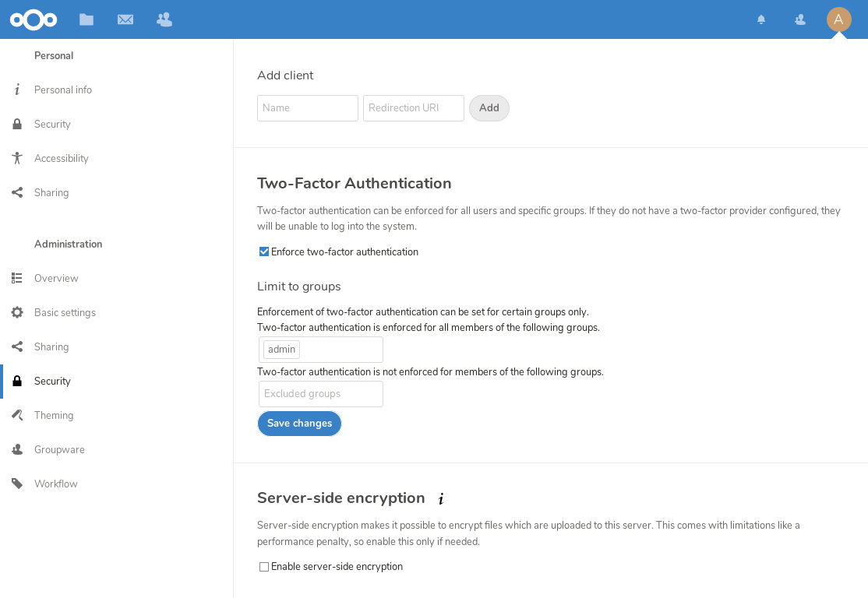Enable server-side encryption checkbox
868x598 pixels.
264,567
